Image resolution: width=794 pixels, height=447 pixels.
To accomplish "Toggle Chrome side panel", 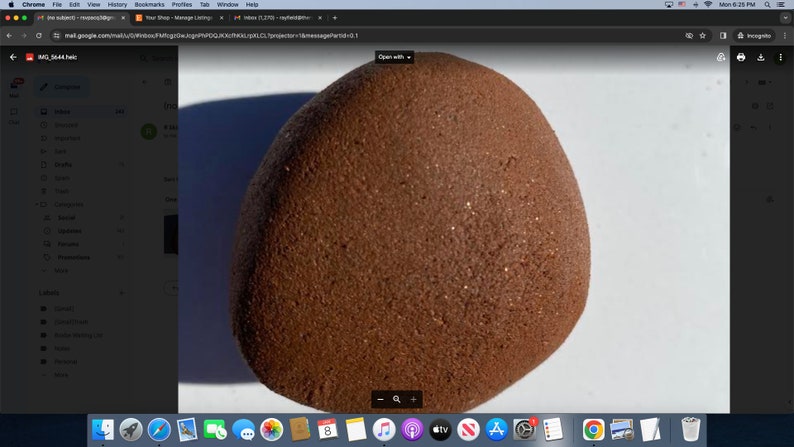I will 723,35.
